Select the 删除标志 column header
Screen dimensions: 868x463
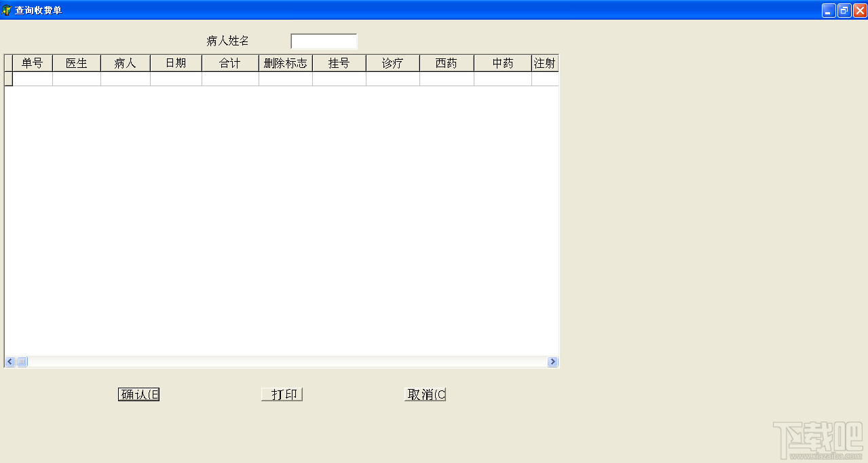coord(284,62)
